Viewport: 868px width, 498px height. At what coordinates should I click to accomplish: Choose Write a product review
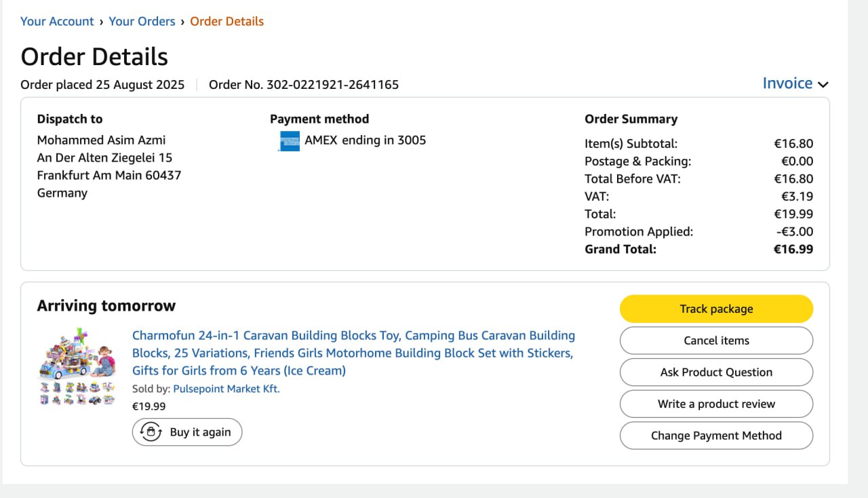click(716, 404)
